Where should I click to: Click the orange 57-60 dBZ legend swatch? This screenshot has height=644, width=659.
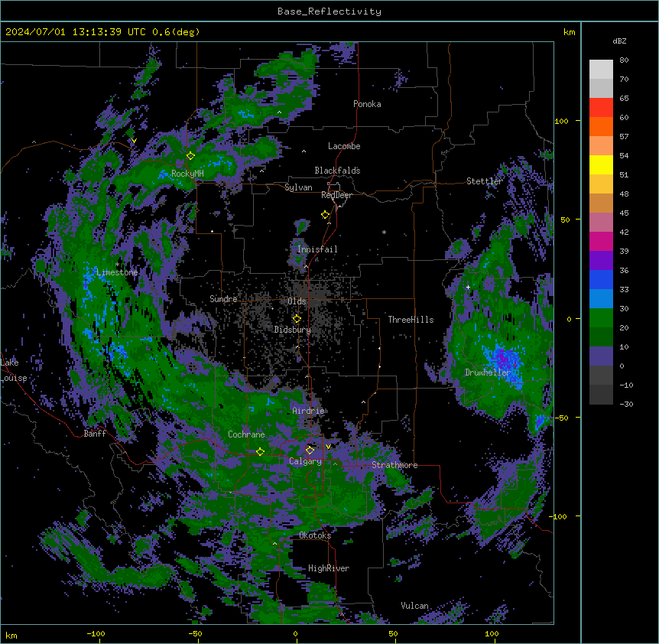tap(601, 126)
